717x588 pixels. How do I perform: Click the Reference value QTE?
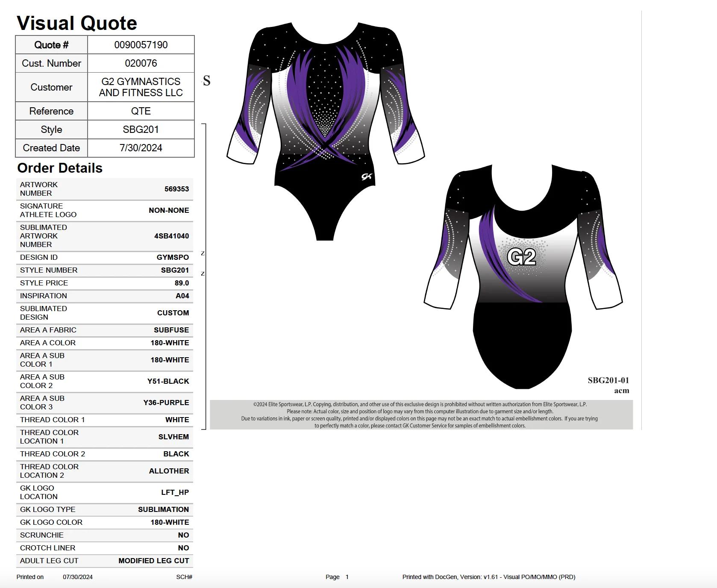pos(141,111)
